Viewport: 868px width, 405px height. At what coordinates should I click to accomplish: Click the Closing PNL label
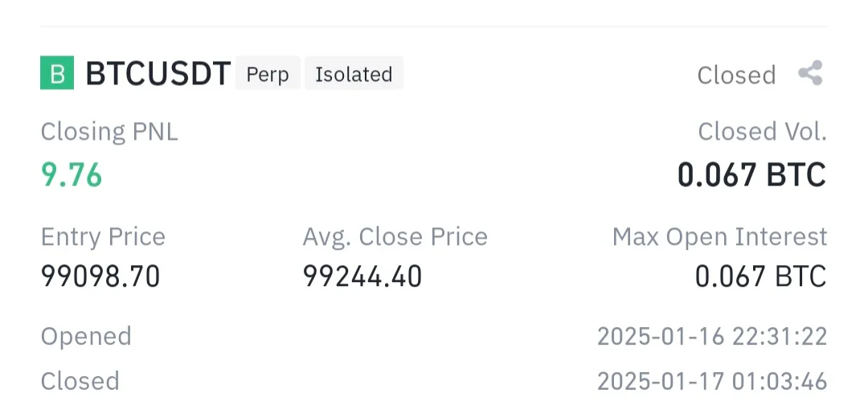pos(109,131)
